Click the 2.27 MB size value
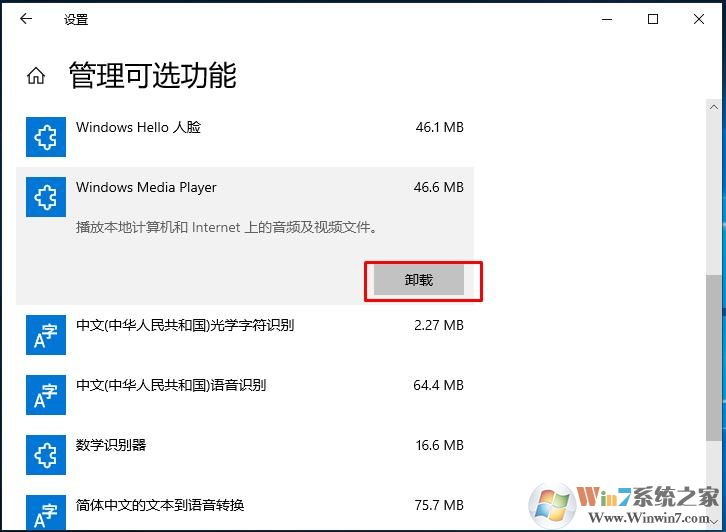Viewport: 726px width, 532px height. tap(438, 325)
